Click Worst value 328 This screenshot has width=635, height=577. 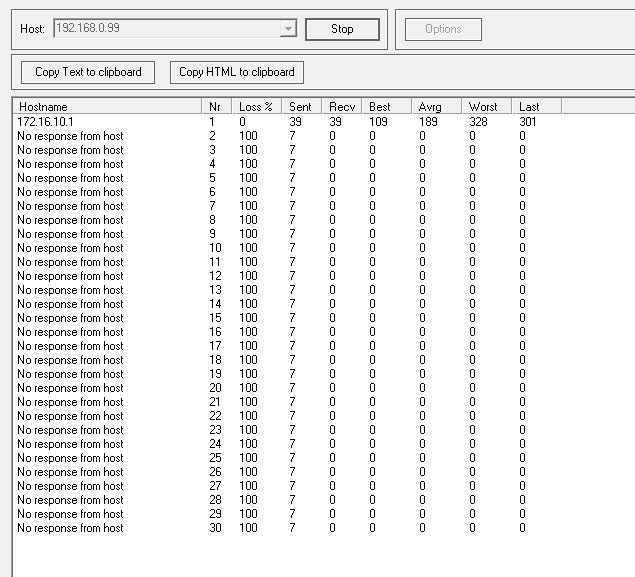pyautogui.click(x=478, y=121)
